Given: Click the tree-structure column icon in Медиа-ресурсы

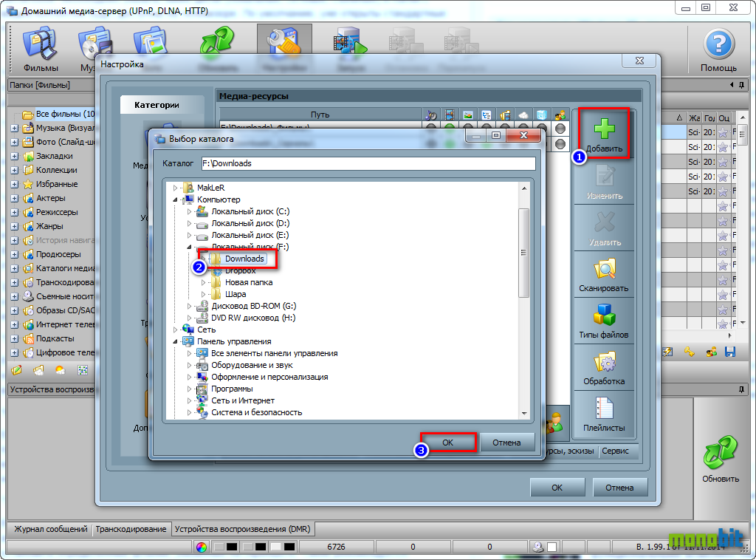Looking at the screenshot, I should point(486,115).
